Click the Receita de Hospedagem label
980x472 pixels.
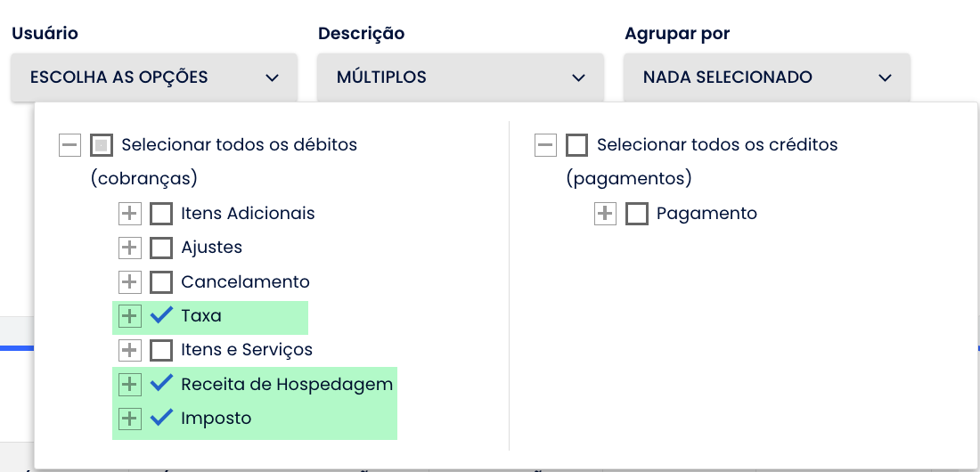tap(287, 385)
